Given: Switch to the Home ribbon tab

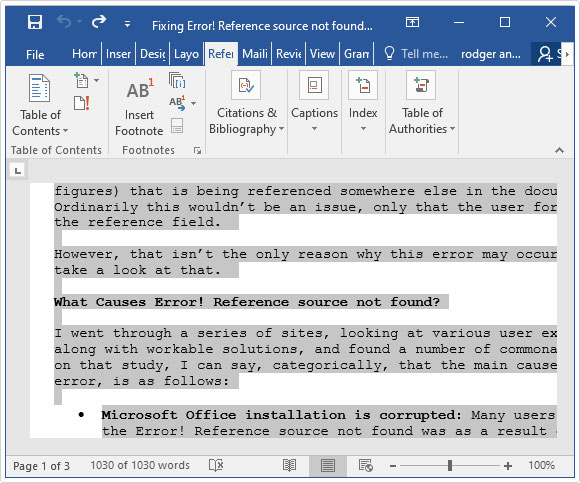Looking at the screenshot, I should (84, 54).
